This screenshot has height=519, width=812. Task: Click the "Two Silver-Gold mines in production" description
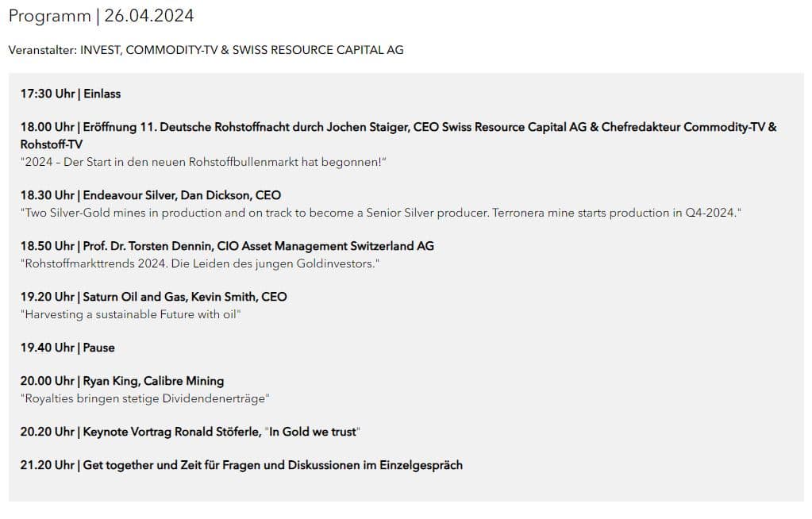381,213
